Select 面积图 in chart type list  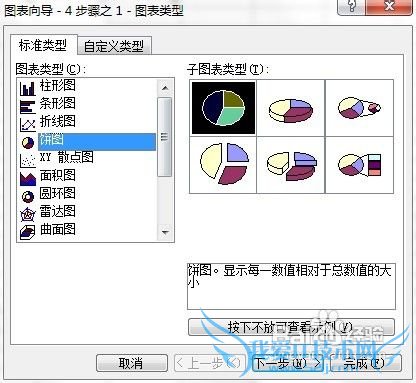coord(58,175)
